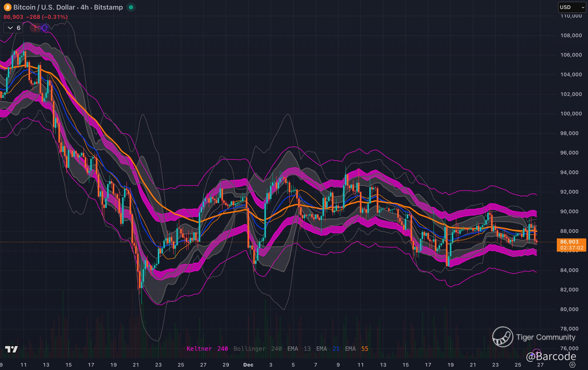Click the blue EMA 21 legend label
588x370 pixels.
pyautogui.click(x=328, y=349)
